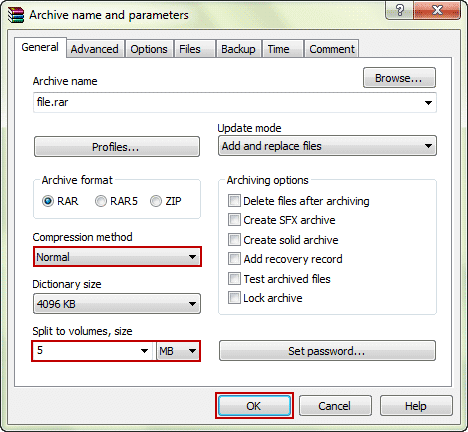The image size is (468, 432).
Task: Open the MB volume unit dropdown
Action: (178, 351)
